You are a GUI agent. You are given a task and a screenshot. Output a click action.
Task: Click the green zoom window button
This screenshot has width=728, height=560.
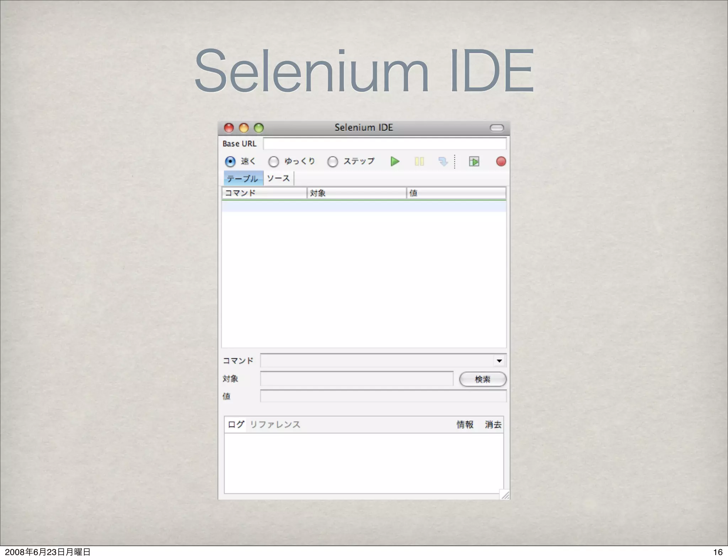click(x=259, y=128)
